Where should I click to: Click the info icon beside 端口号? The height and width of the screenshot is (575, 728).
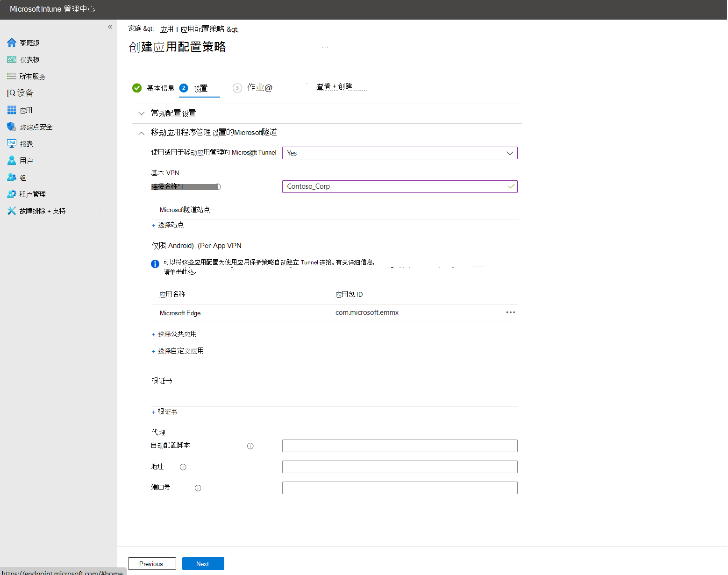tap(198, 488)
